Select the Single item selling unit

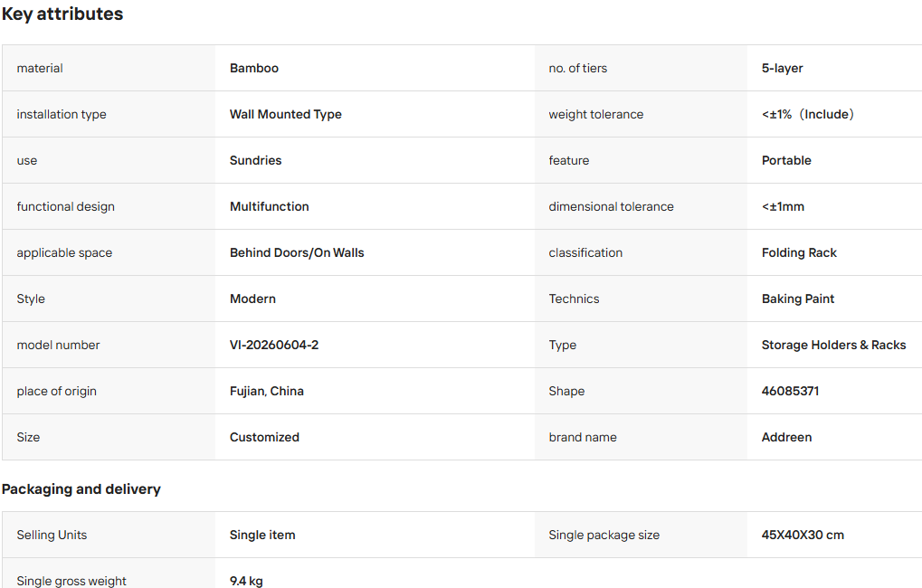(262, 536)
